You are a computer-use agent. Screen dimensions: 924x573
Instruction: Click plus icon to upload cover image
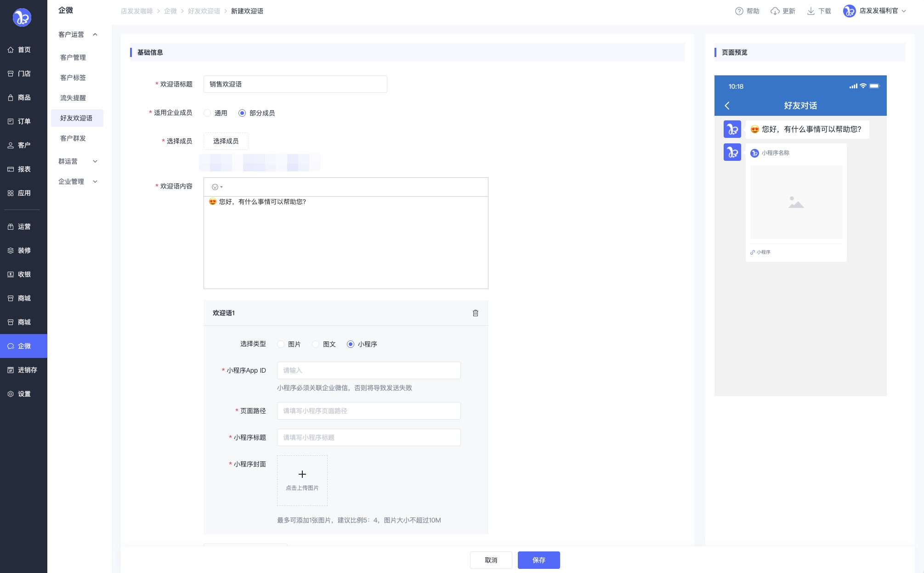click(x=302, y=474)
